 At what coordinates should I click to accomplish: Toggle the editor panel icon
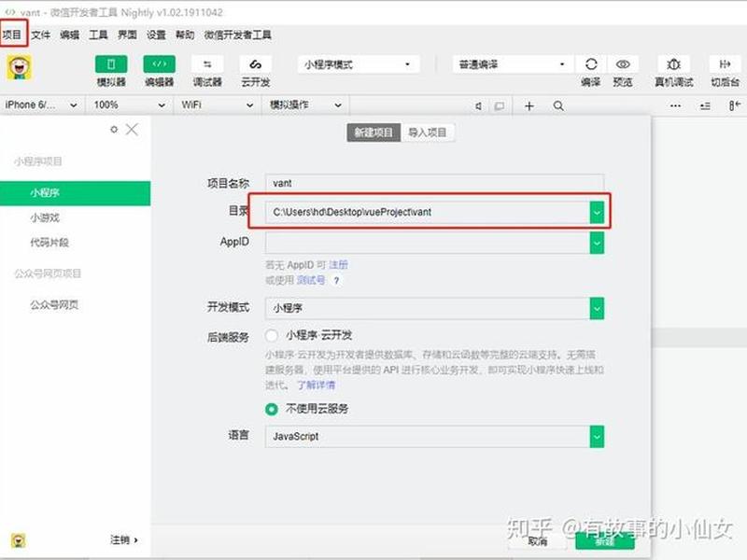point(159,64)
